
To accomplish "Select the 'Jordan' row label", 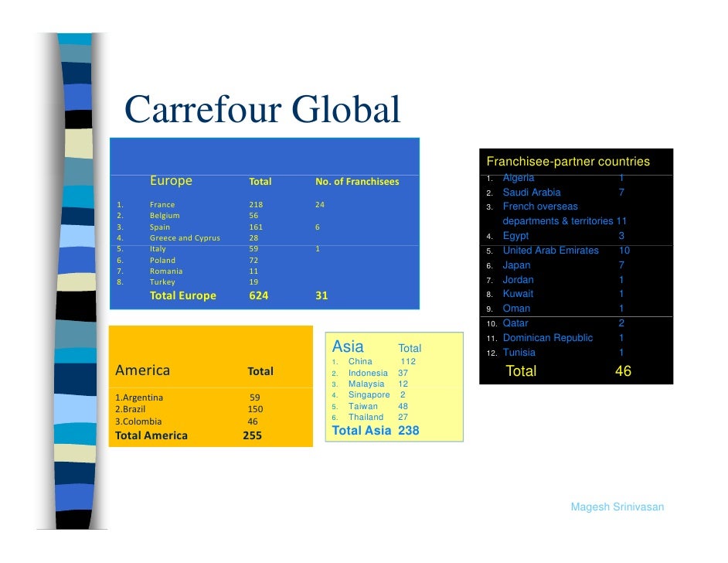I will (x=518, y=280).
